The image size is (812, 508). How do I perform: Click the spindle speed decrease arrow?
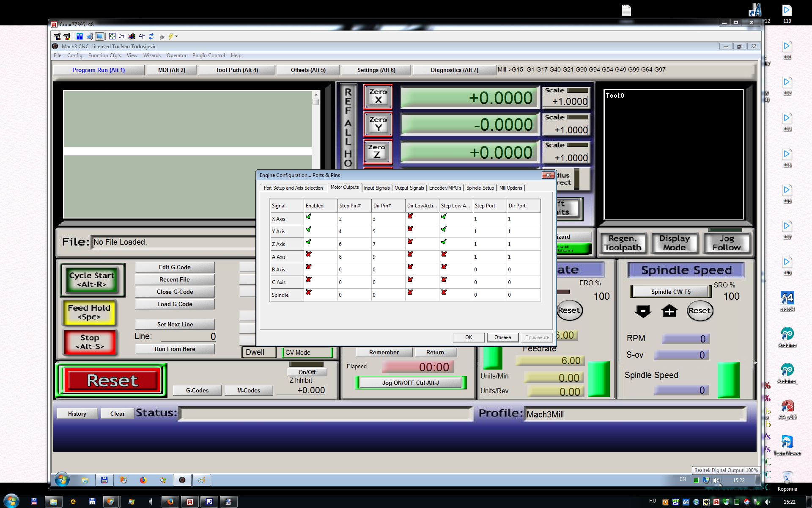point(643,311)
